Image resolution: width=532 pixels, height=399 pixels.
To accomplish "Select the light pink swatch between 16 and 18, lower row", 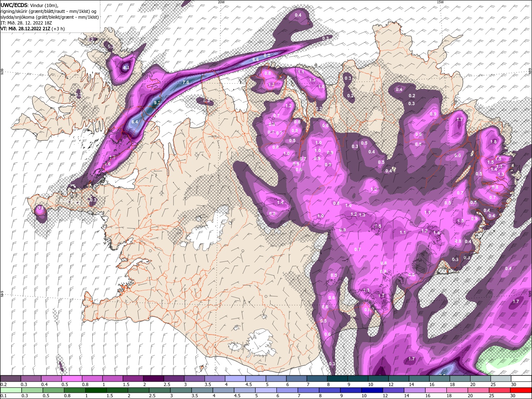I will [436, 390].
